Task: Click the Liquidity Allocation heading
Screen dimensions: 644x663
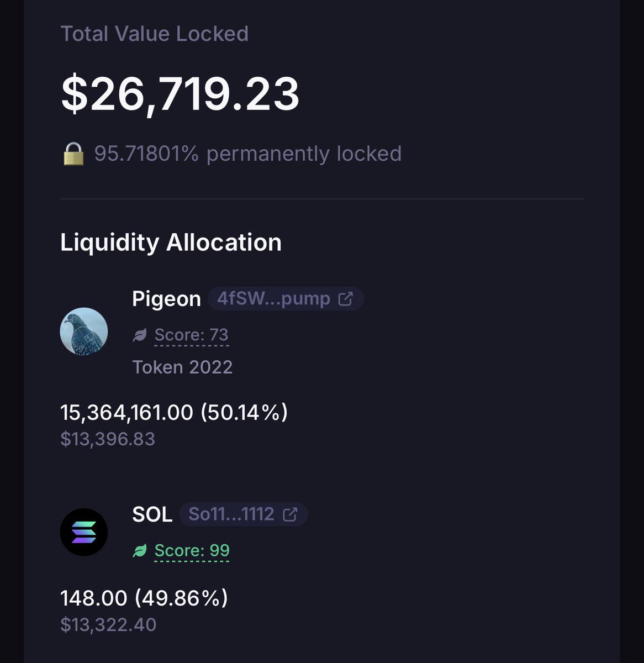Action: tap(171, 243)
